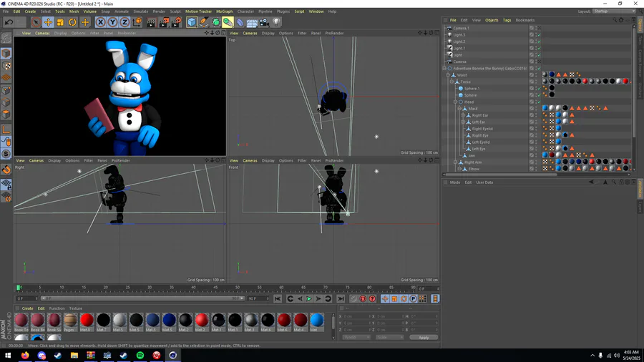644x362 pixels.
Task: Select the Right Eyelid object
Action: (482, 129)
